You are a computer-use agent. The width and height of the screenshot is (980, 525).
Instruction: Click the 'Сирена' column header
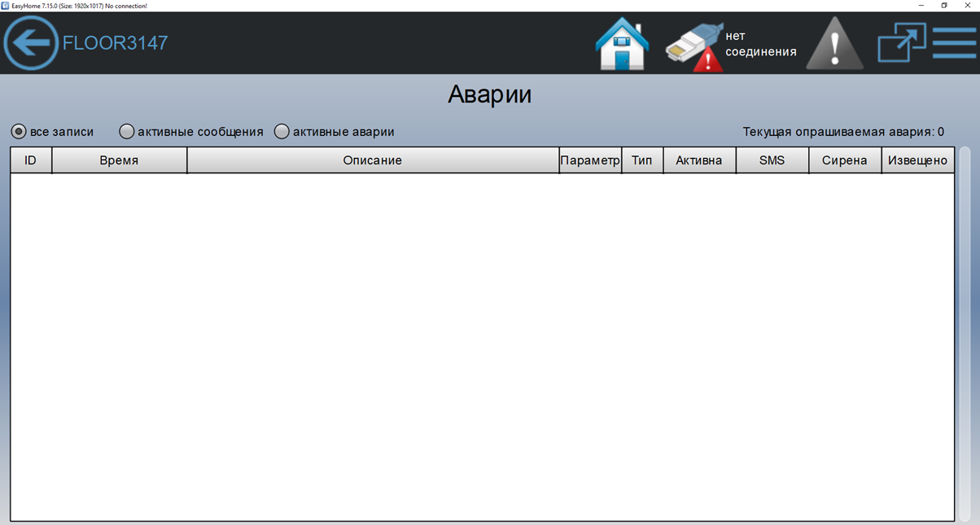[x=844, y=160]
